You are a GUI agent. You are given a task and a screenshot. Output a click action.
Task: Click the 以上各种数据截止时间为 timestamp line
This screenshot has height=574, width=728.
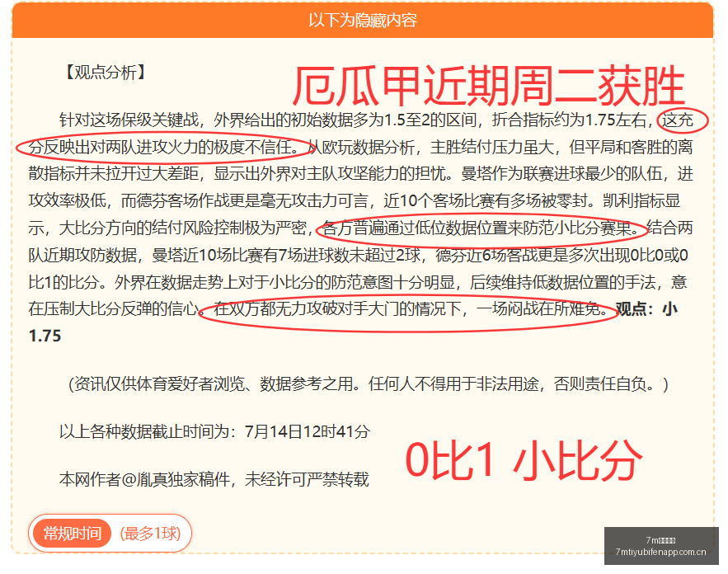coord(214,431)
